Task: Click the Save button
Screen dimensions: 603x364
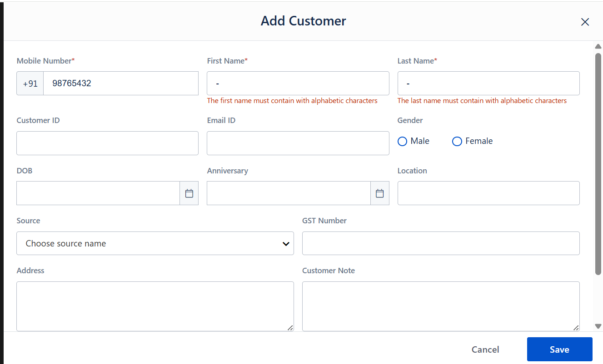Action: coord(559,349)
